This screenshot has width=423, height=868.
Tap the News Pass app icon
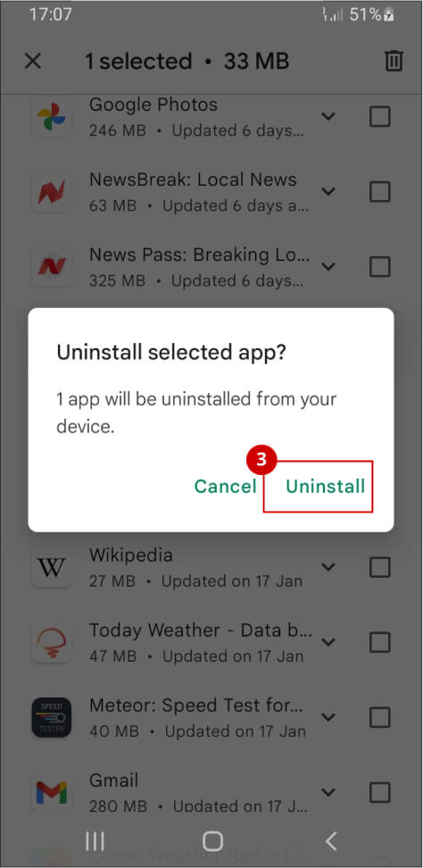point(52,267)
